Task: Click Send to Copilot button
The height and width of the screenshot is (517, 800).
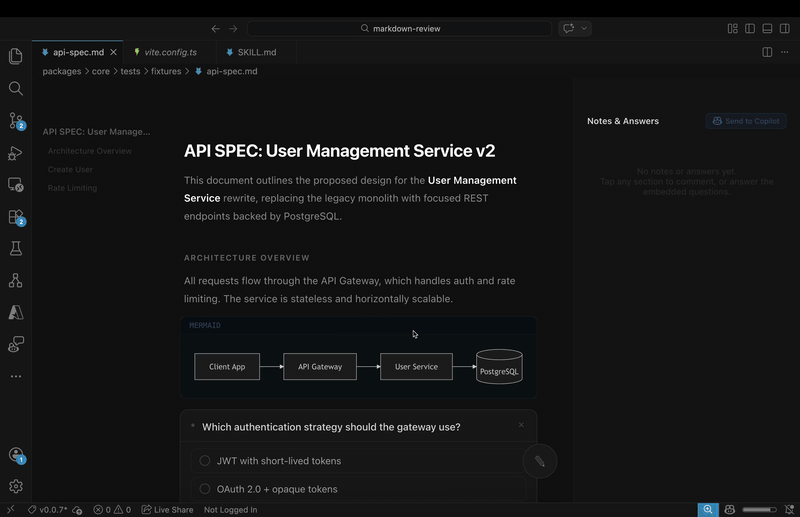Action: [746, 121]
